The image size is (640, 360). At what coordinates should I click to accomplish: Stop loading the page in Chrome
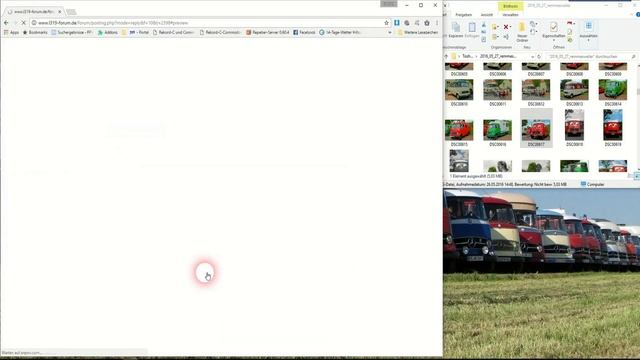click(24, 23)
